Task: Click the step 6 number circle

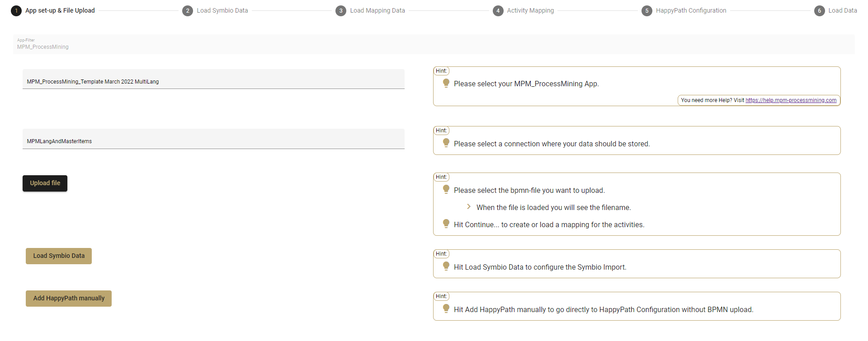Action: point(820,11)
